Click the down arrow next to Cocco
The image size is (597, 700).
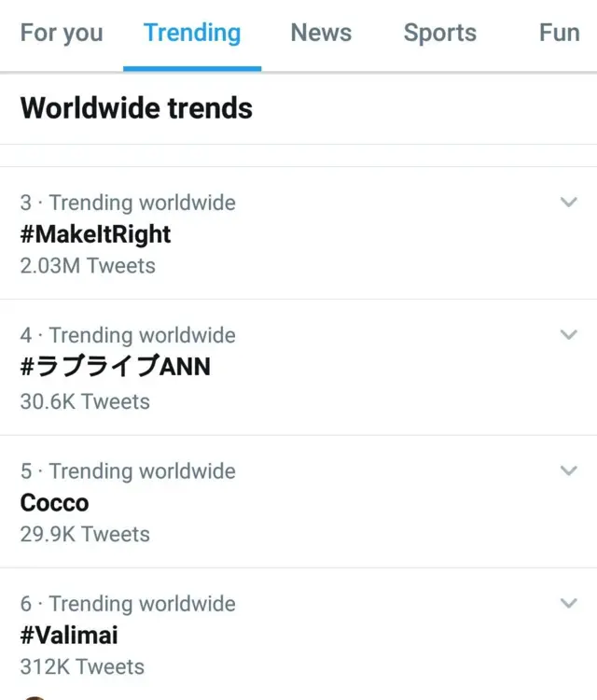point(568,470)
